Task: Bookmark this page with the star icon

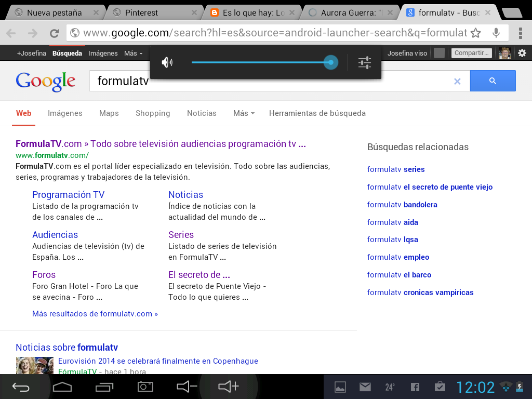Action: pyautogui.click(x=476, y=33)
